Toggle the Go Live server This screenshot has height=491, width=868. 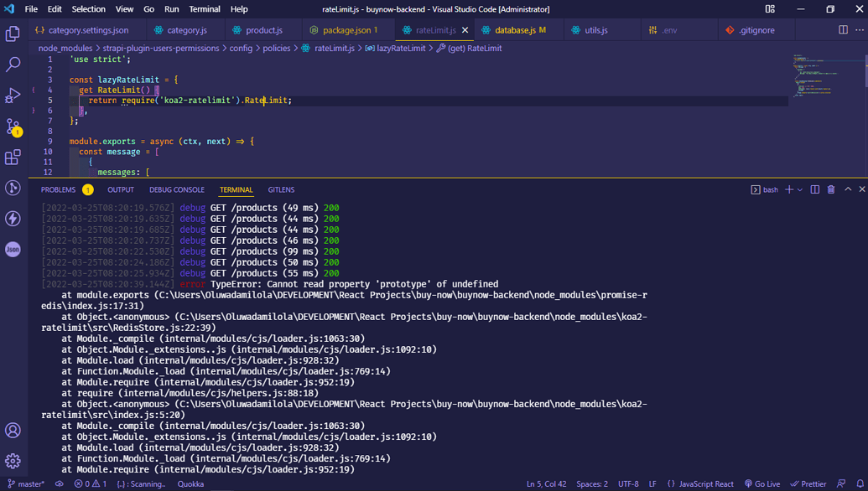pos(762,484)
